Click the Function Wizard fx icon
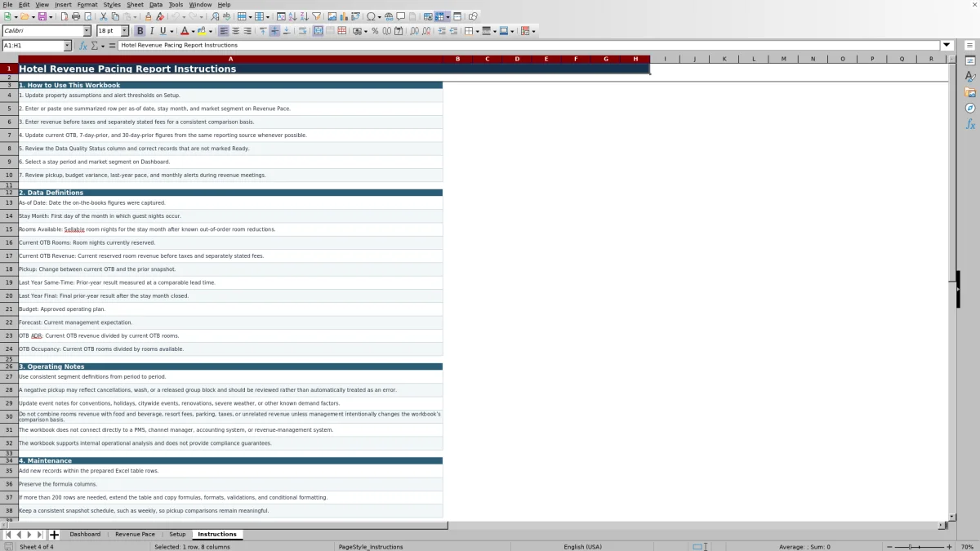Viewport: 980px width, 551px height. (x=83, y=46)
